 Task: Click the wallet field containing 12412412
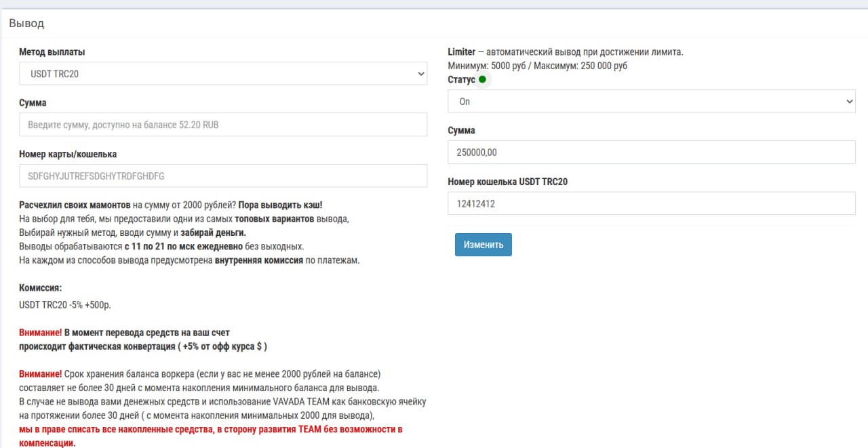(651, 203)
